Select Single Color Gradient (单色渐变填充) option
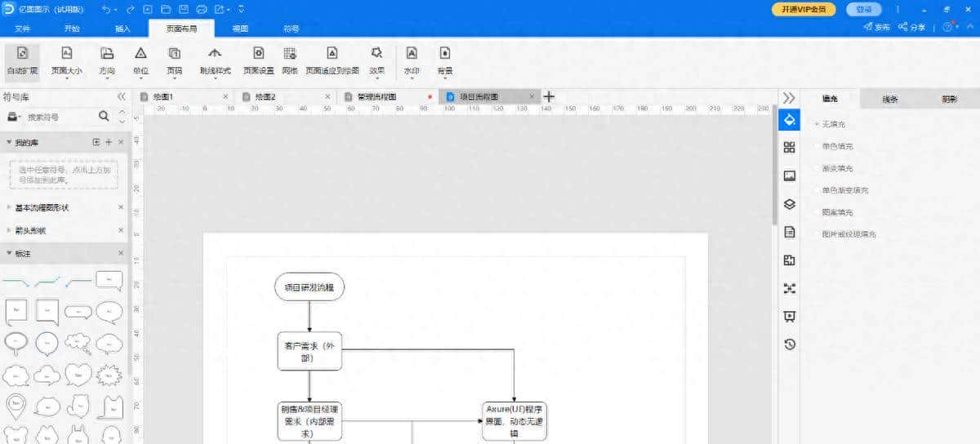 [x=843, y=190]
